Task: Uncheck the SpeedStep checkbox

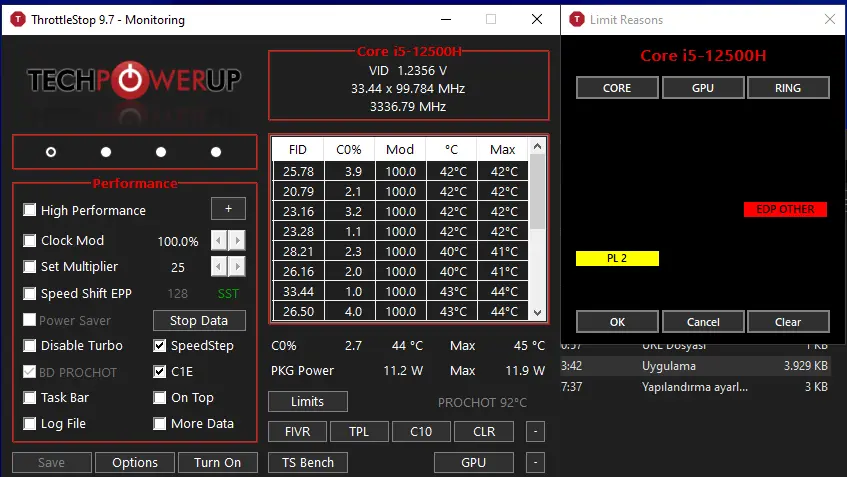Action: coord(159,345)
